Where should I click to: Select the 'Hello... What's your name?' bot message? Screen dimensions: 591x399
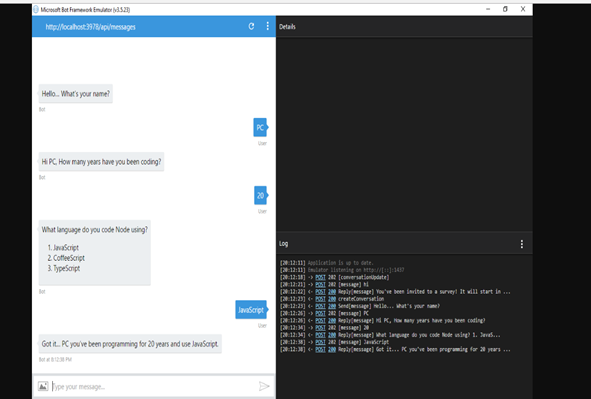point(76,94)
